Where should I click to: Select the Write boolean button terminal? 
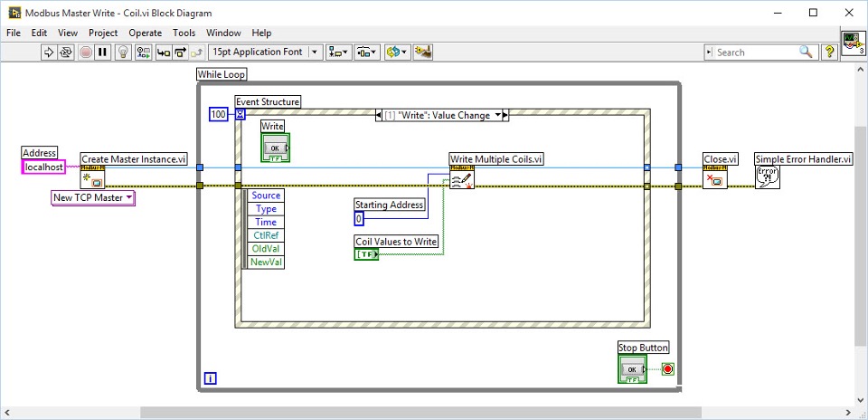[276, 148]
